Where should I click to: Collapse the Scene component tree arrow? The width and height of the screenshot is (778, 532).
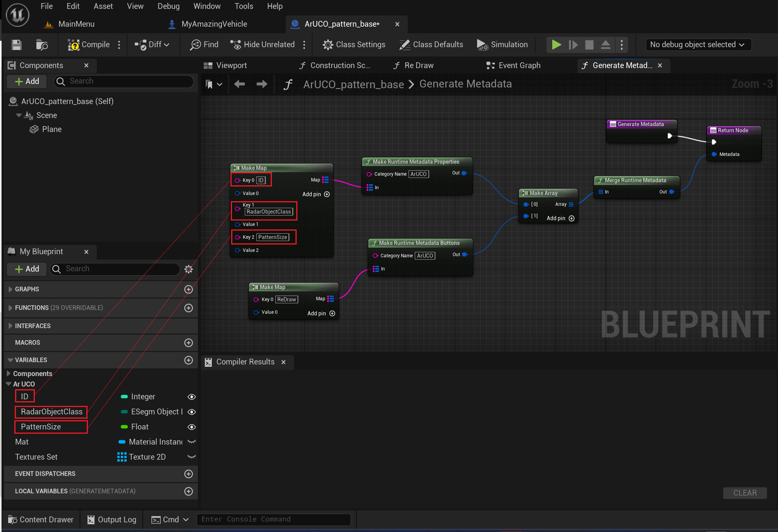click(x=19, y=115)
